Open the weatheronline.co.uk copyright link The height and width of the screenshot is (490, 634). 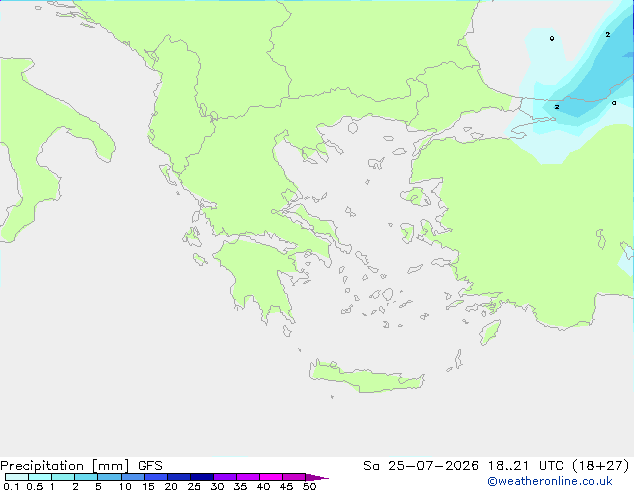click(x=550, y=481)
